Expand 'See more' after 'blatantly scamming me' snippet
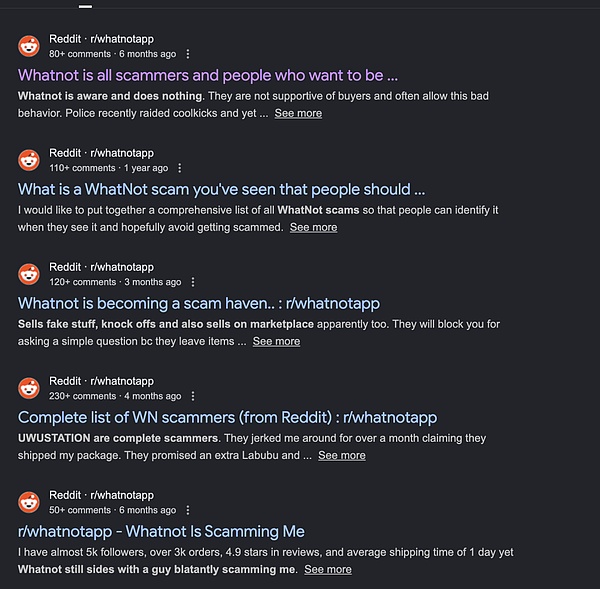600x589 pixels. pyautogui.click(x=328, y=570)
